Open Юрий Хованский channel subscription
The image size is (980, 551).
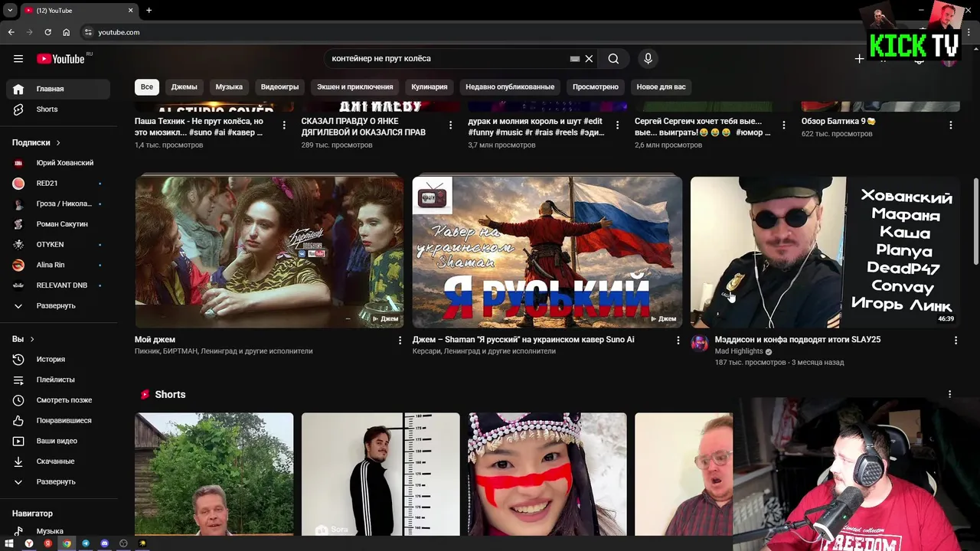point(58,163)
